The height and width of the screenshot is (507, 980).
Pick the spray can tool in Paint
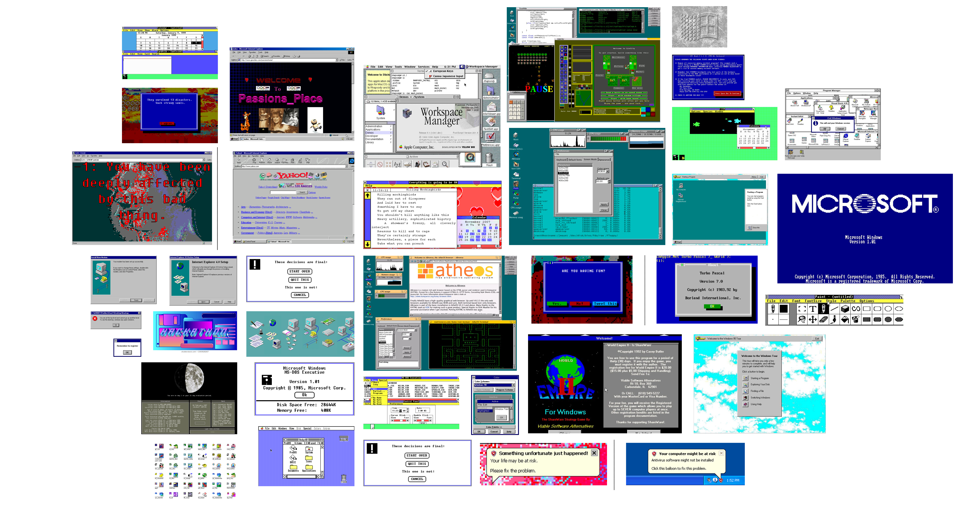(x=856, y=319)
